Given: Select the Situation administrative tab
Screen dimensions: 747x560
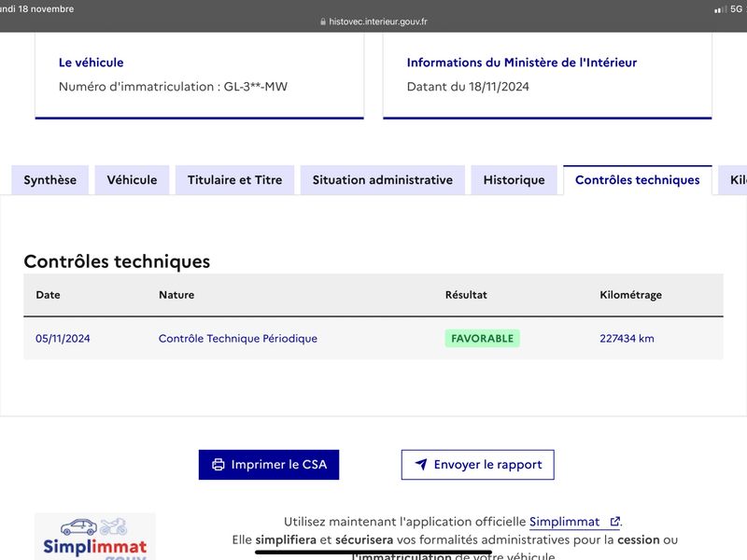Looking at the screenshot, I should tap(383, 180).
